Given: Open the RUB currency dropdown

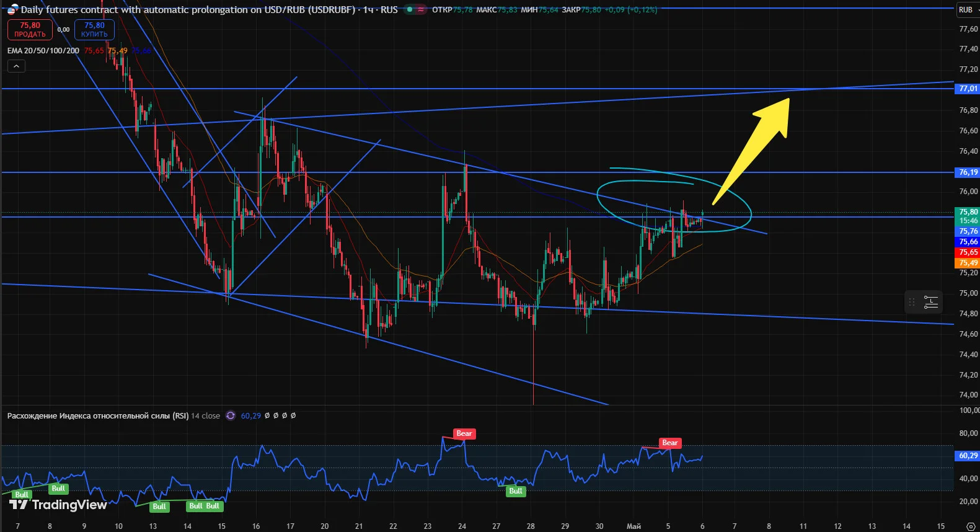Looking at the screenshot, I should [x=967, y=9].
